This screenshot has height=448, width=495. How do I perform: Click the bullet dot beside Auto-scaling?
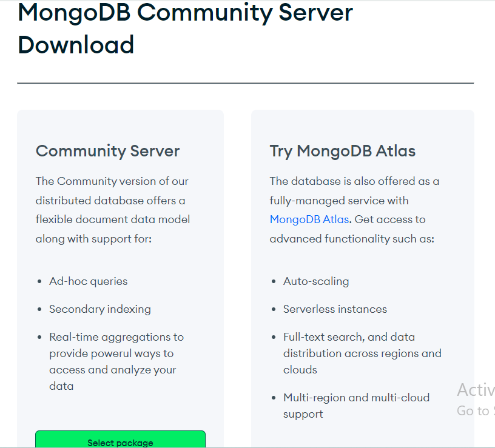[x=274, y=282]
